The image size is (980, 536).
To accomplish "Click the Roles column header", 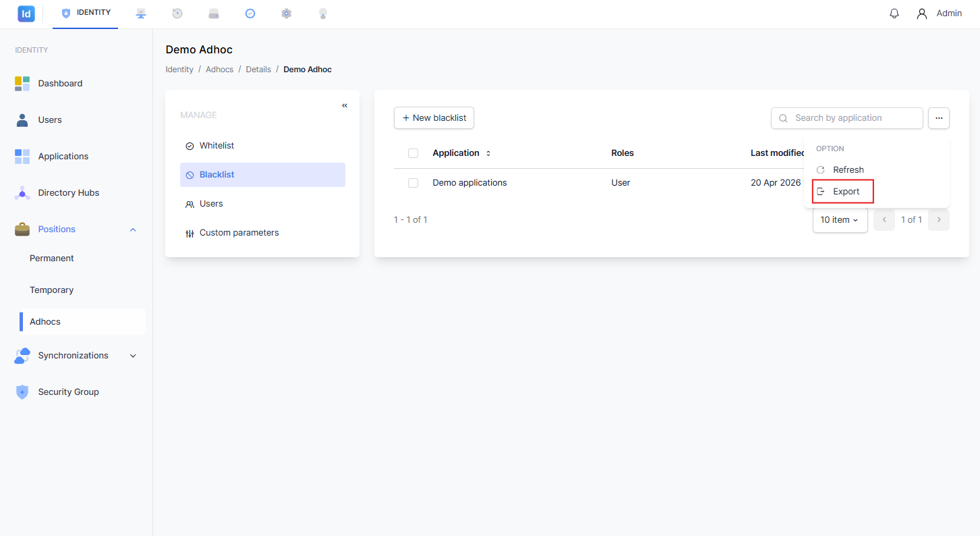I will [623, 153].
